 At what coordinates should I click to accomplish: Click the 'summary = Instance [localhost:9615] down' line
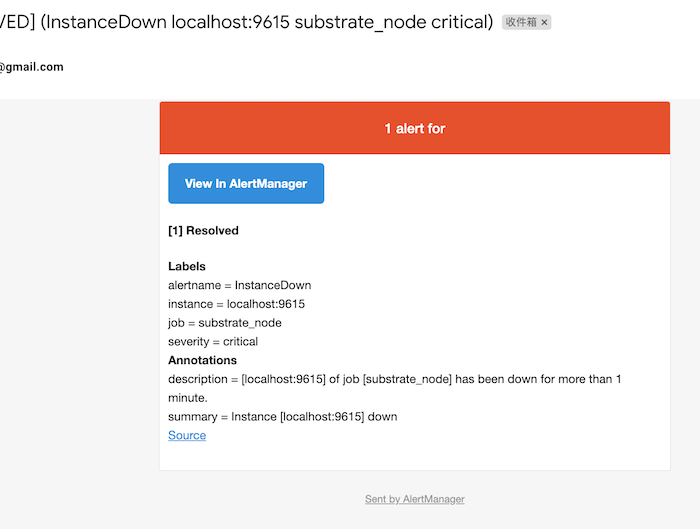(282, 417)
